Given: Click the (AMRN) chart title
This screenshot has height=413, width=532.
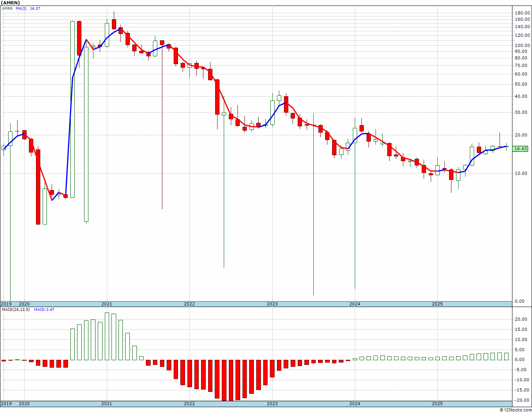Looking at the screenshot, I should coord(10,3).
